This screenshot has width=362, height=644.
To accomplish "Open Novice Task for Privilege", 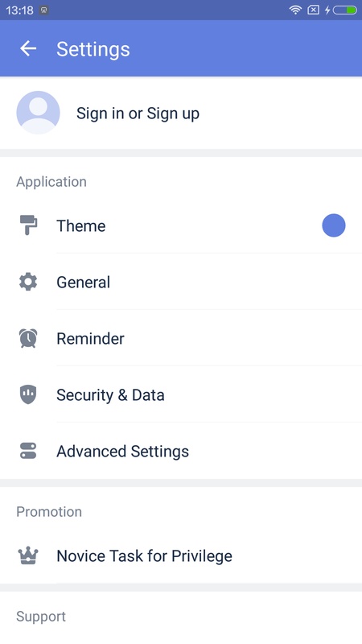I will tap(181, 556).
